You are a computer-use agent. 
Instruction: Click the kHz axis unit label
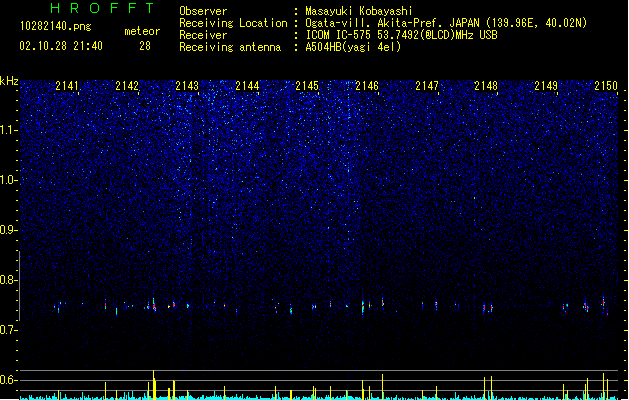[x=9, y=81]
